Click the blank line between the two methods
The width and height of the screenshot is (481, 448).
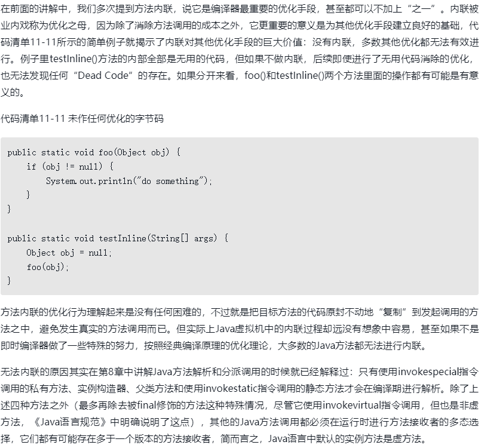click(x=239, y=223)
